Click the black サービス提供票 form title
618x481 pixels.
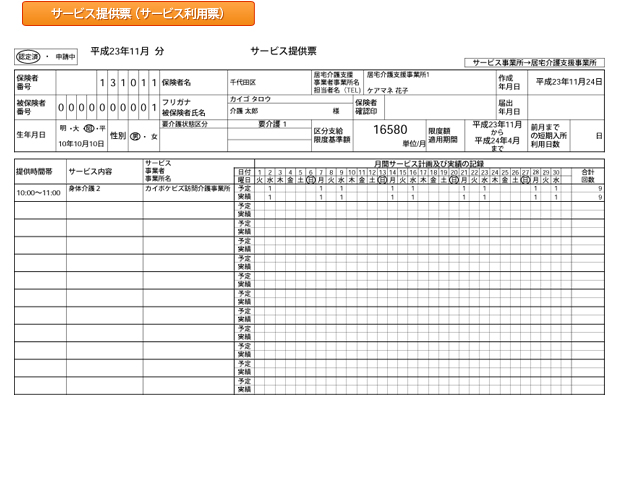click(x=283, y=51)
